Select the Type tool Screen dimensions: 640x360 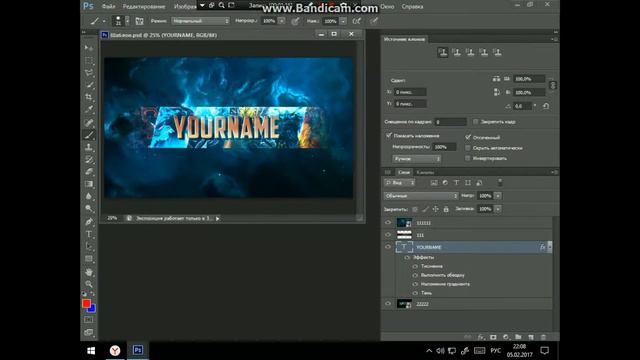coord(89,234)
